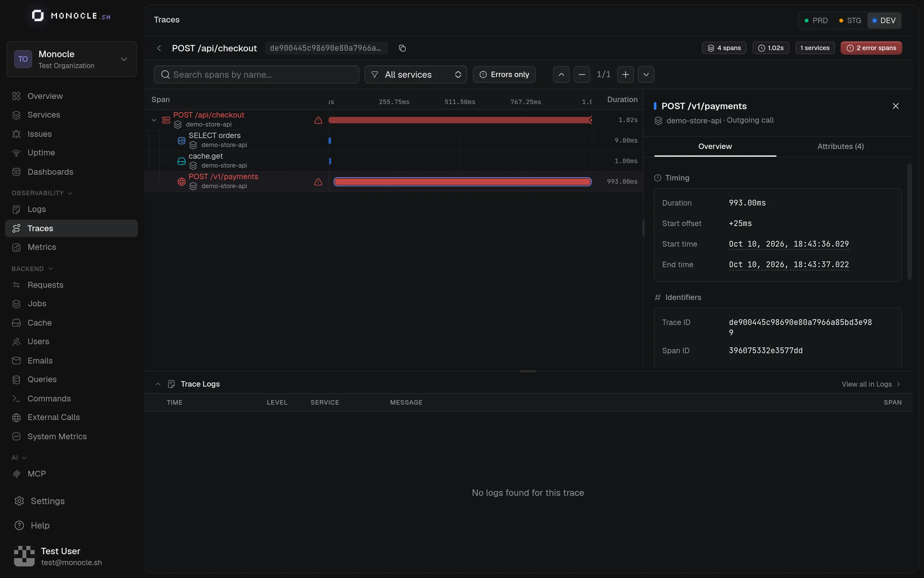Screen dimensions: 924x578
Task: Select the DEV environment
Action: pos(884,21)
